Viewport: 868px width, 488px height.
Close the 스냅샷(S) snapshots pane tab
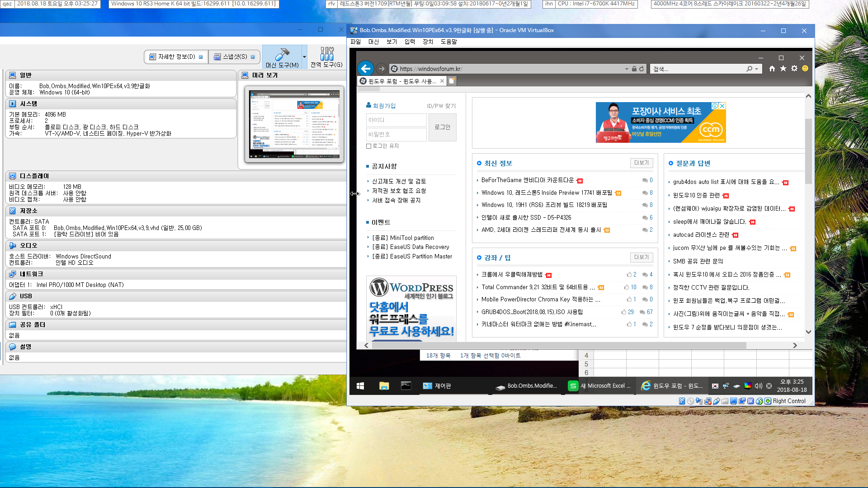(253, 57)
